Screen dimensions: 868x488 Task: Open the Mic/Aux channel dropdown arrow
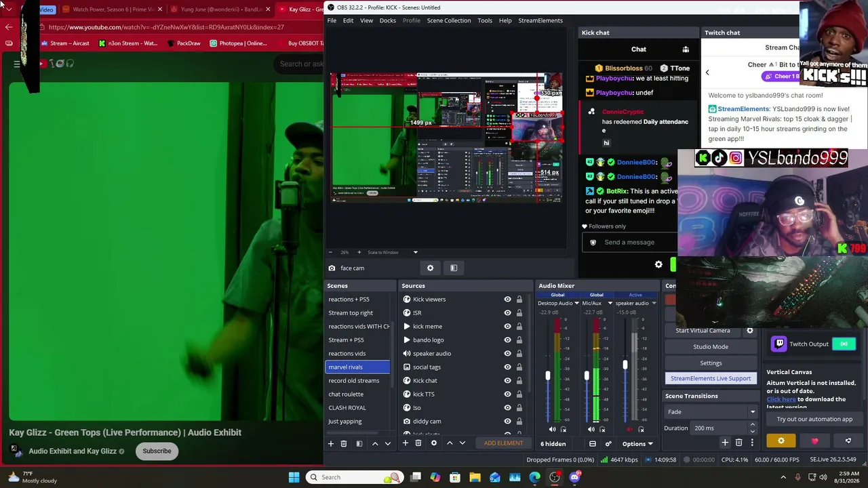pyautogui.click(x=610, y=303)
